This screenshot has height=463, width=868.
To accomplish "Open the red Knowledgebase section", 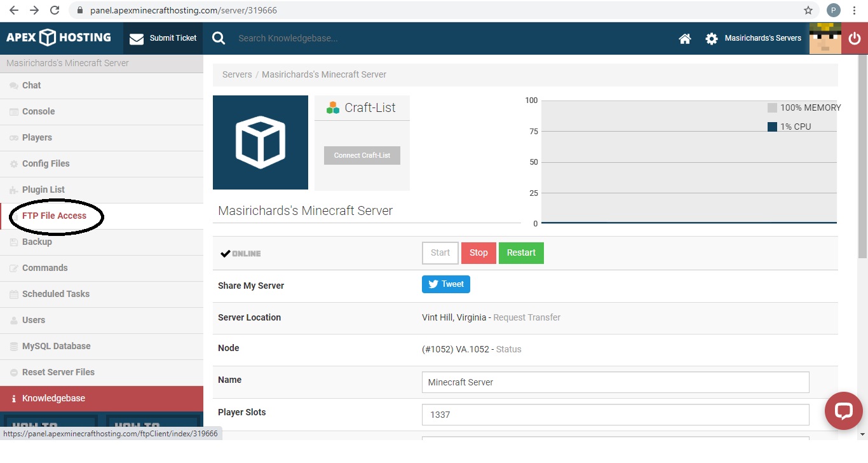I will [x=102, y=398].
